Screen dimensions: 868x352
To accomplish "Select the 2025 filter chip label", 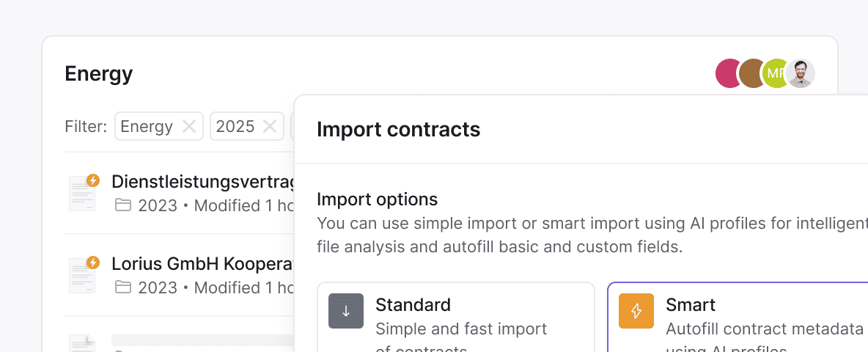I will tap(235, 127).
